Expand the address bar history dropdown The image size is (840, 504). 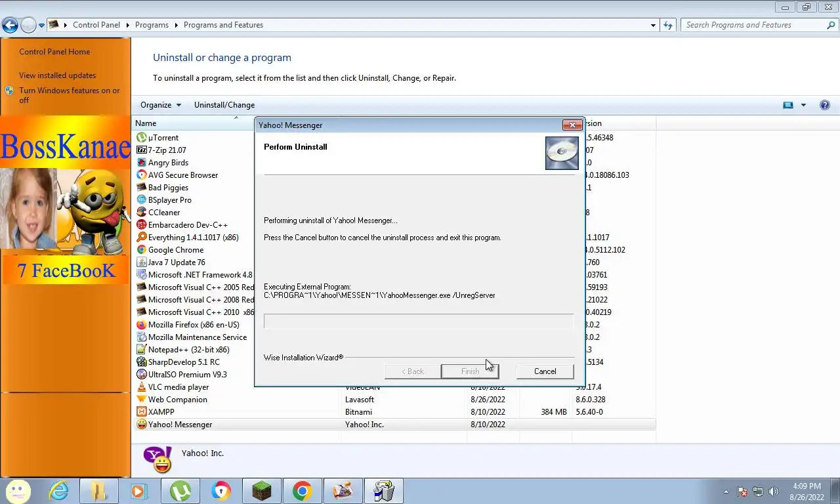[x=653, y=25]
